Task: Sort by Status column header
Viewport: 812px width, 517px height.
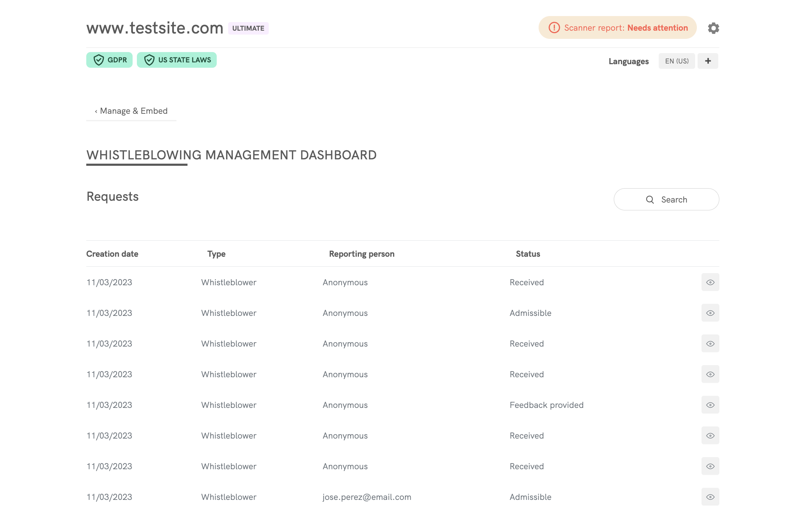Action: (x=528, y=254)
